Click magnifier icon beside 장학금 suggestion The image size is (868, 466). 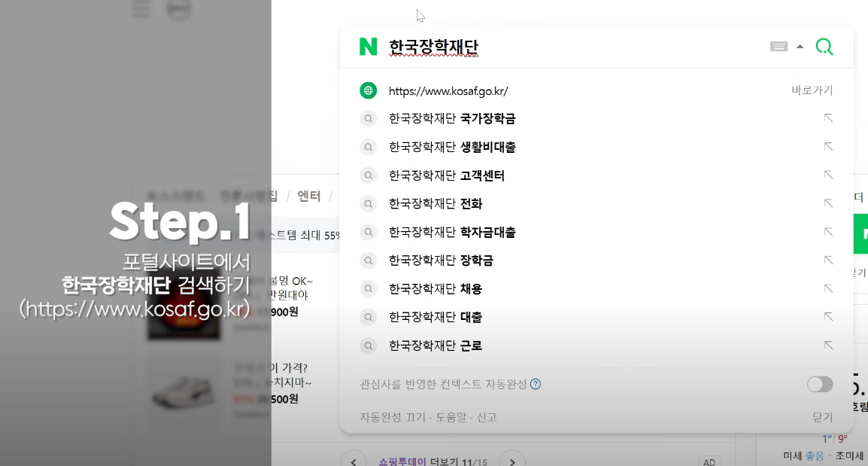pos(368,260)
